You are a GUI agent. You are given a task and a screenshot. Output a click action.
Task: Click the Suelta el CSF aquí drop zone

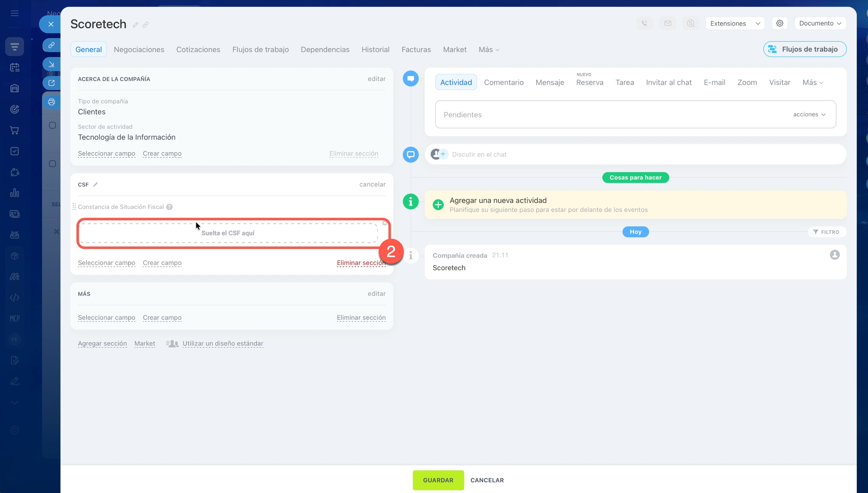point(228,233)
